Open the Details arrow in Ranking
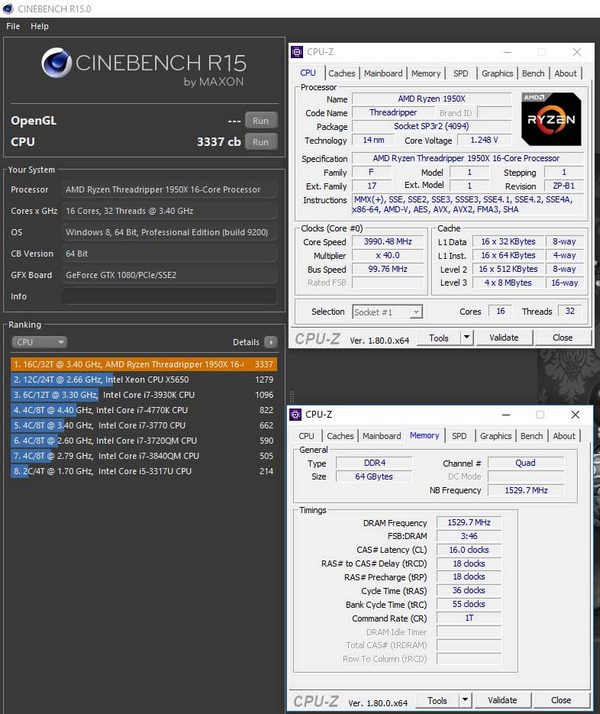 click(271, 342)
